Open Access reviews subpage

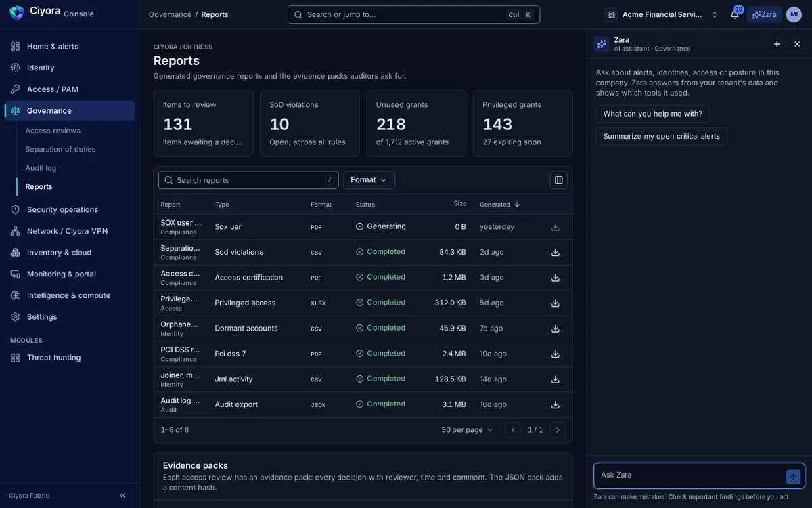(x=53, y=131)
